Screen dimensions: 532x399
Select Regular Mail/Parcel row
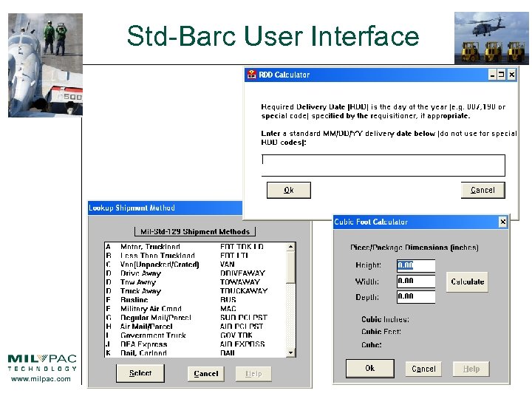(196, 318)
